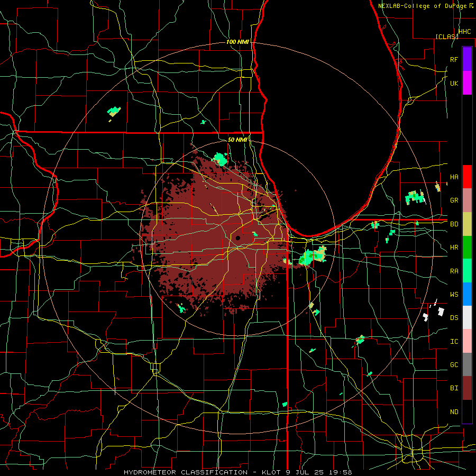Click the DS white legend swatch
Viewport: 476px width, 476px height.
pos(467,317)
